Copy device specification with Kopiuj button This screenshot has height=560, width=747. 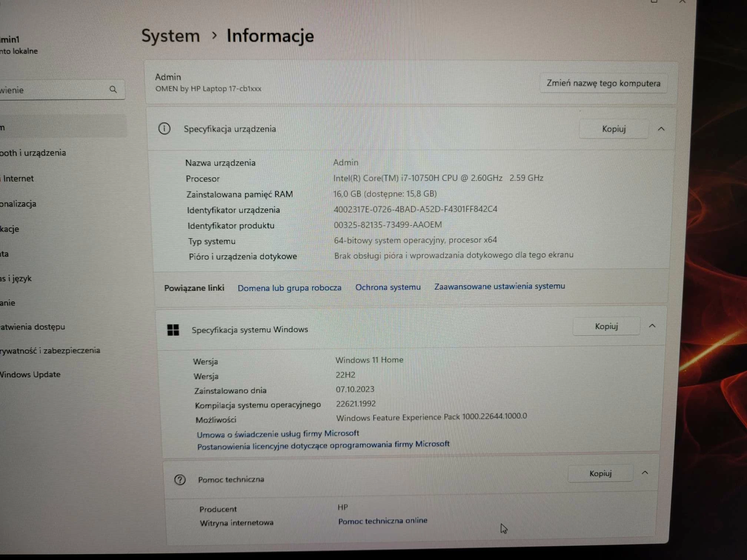pyautogui.click(x=614, y=129)
